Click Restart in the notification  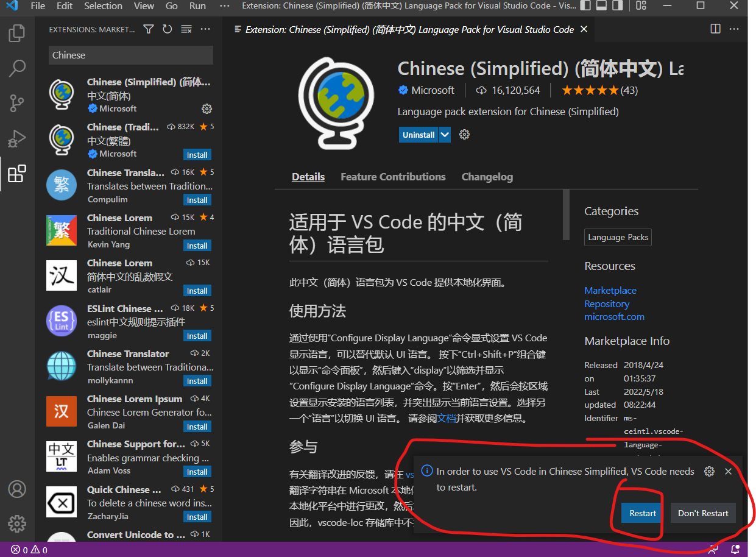[643, 513]
